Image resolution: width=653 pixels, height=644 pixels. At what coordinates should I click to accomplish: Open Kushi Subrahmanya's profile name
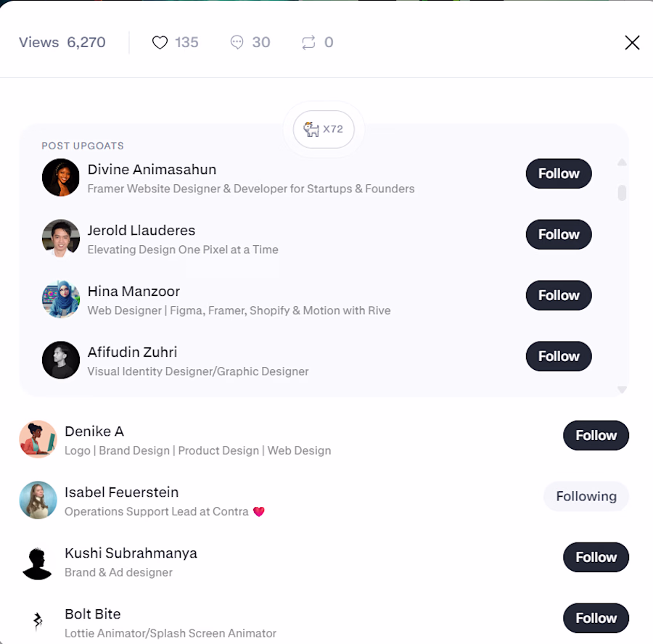[131, 553]
